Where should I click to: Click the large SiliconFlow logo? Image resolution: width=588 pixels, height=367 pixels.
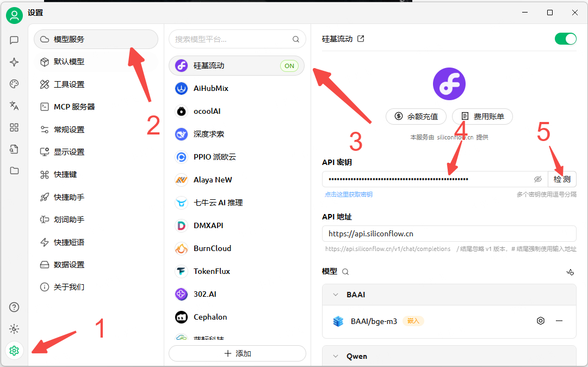pos(449,84)
